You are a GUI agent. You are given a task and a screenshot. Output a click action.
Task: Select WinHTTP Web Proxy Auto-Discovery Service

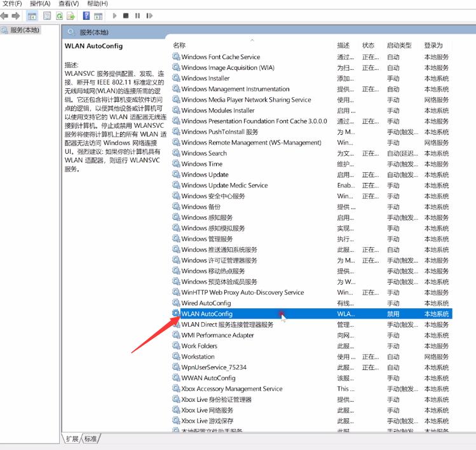(x=312, y=292)
